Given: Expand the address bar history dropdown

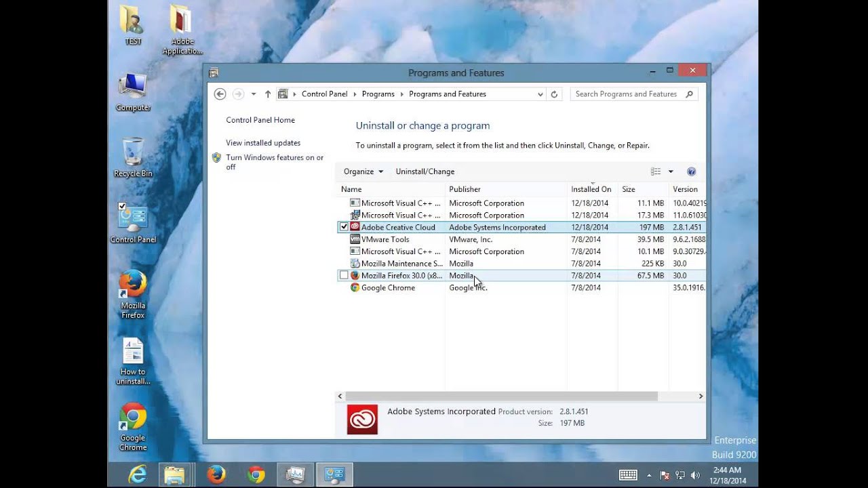Looking at the screenshot, I should tap(540, 94).
